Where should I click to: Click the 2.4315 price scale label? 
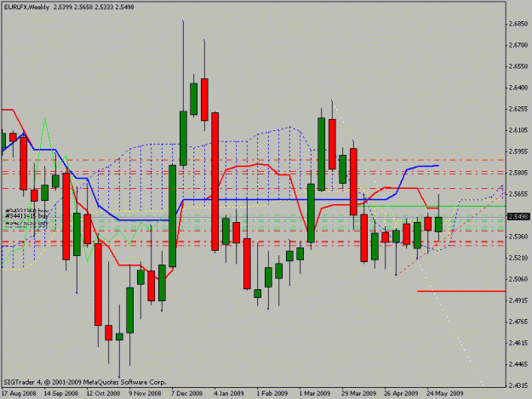518,385
